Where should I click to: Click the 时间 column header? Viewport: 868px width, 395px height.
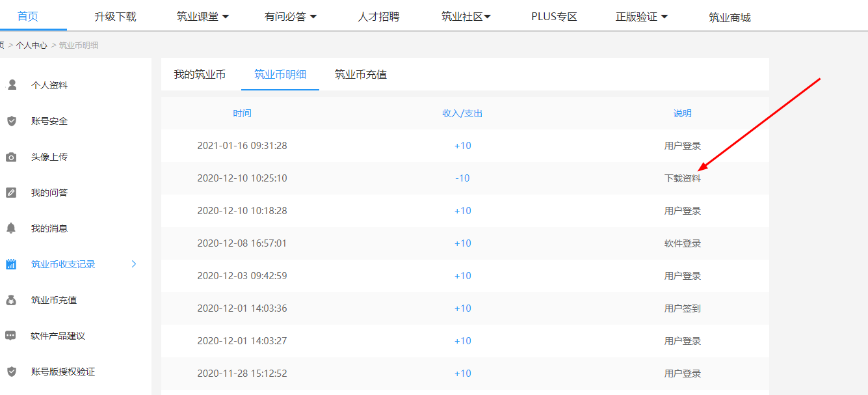(242, 113)
